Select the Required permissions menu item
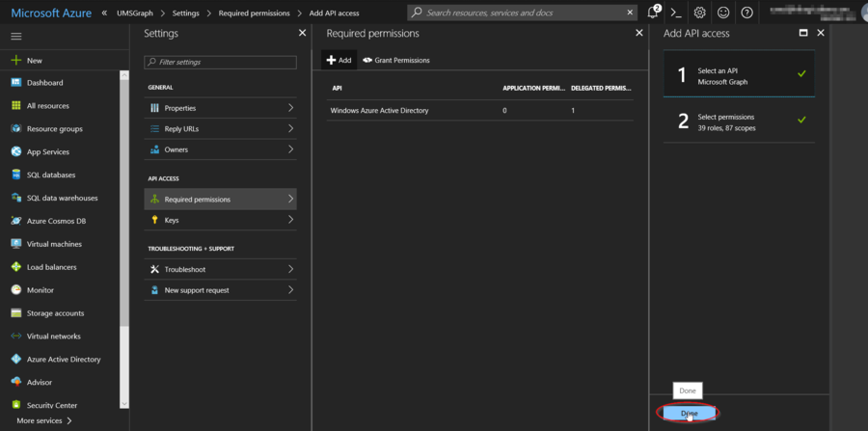Image resolution: width=868 pixels, height=431 pixels. click(220, 200)
